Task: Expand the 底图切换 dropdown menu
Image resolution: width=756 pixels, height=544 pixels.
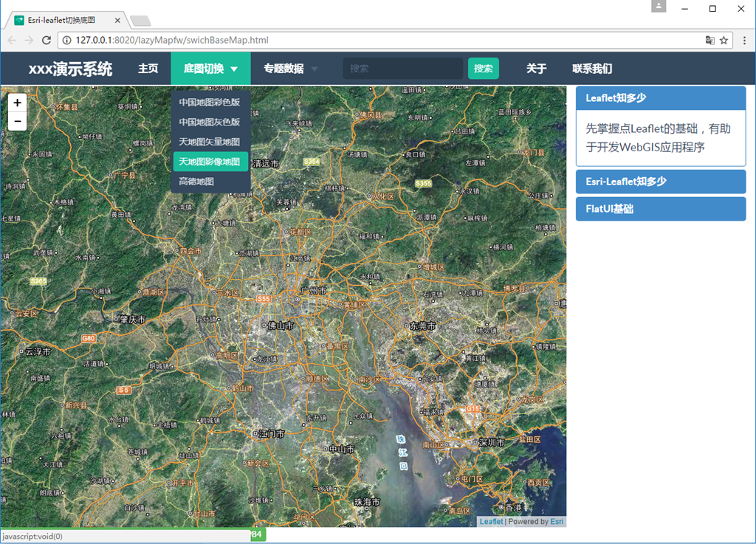Action: pyautogui.click(x=210, y=69)
